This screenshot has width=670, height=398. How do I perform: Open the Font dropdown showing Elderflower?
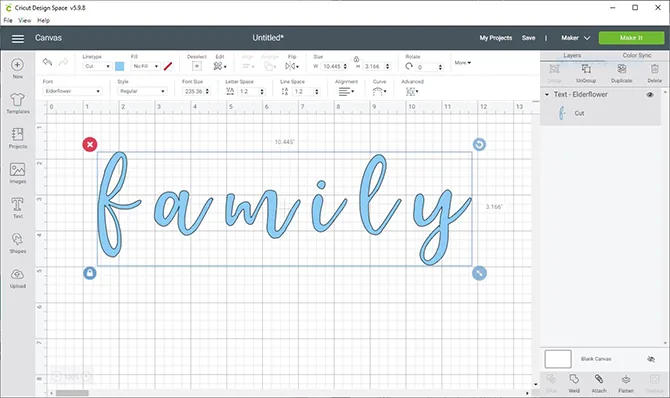(72, 91)
